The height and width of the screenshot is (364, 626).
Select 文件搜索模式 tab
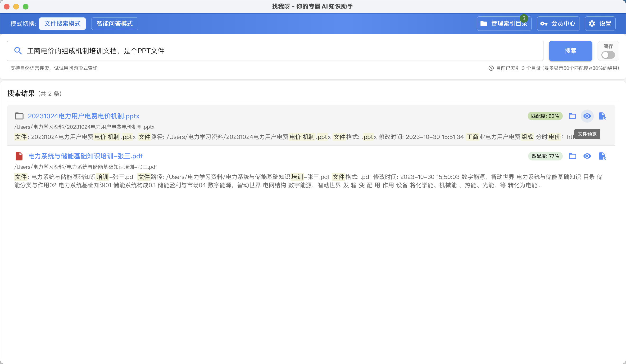tap(62, 23)
